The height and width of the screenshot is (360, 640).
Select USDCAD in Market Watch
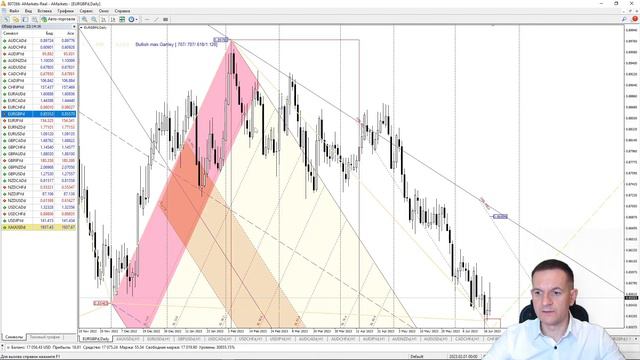click(x=39, y=207)
